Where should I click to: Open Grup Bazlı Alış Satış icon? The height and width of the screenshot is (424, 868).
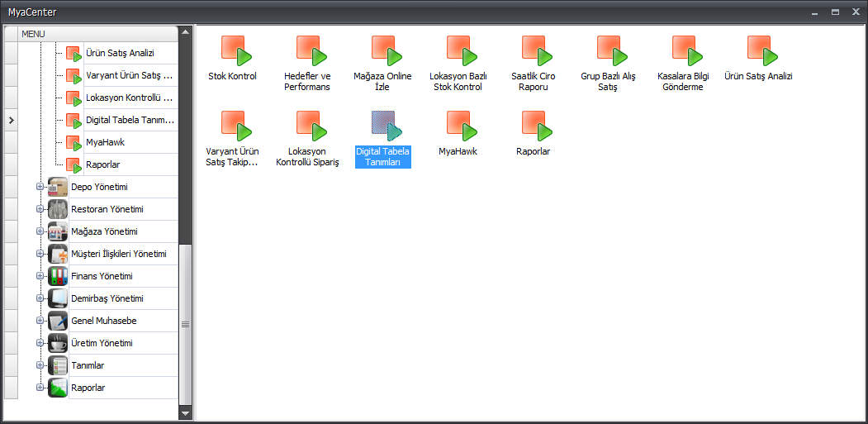click(613, 51)
